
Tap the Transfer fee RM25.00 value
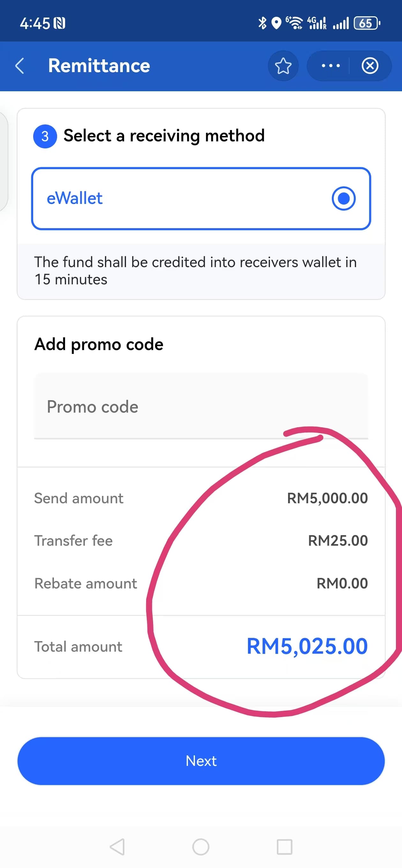(338, 541)
